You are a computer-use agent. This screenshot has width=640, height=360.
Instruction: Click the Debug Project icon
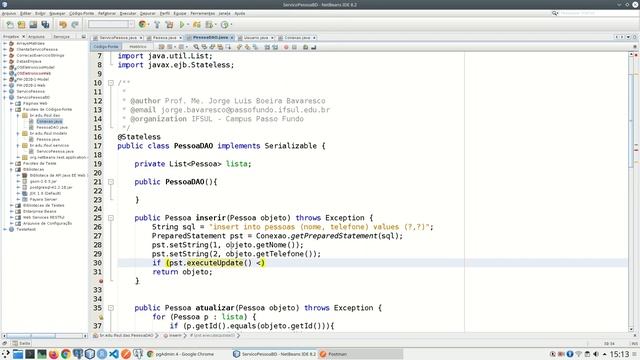point(197,25)
